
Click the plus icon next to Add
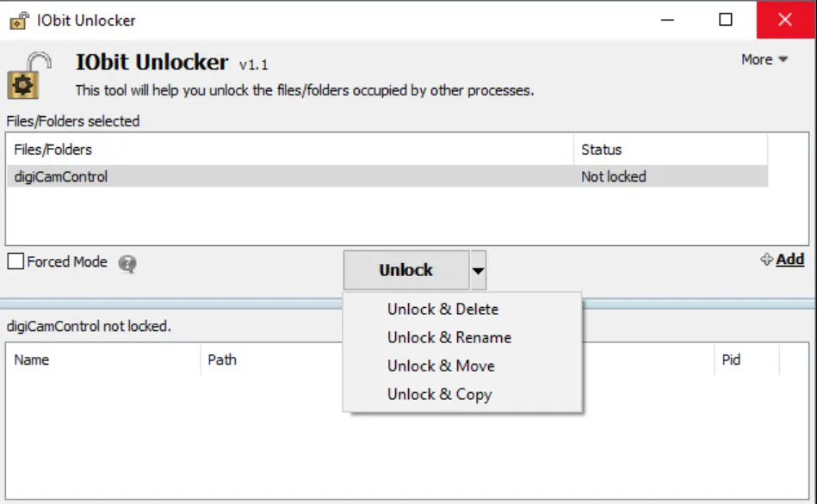765,260
